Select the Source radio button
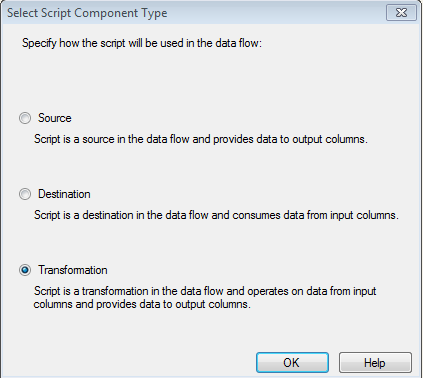The height and width of the screenshot is (378, 423). [25, 118]
